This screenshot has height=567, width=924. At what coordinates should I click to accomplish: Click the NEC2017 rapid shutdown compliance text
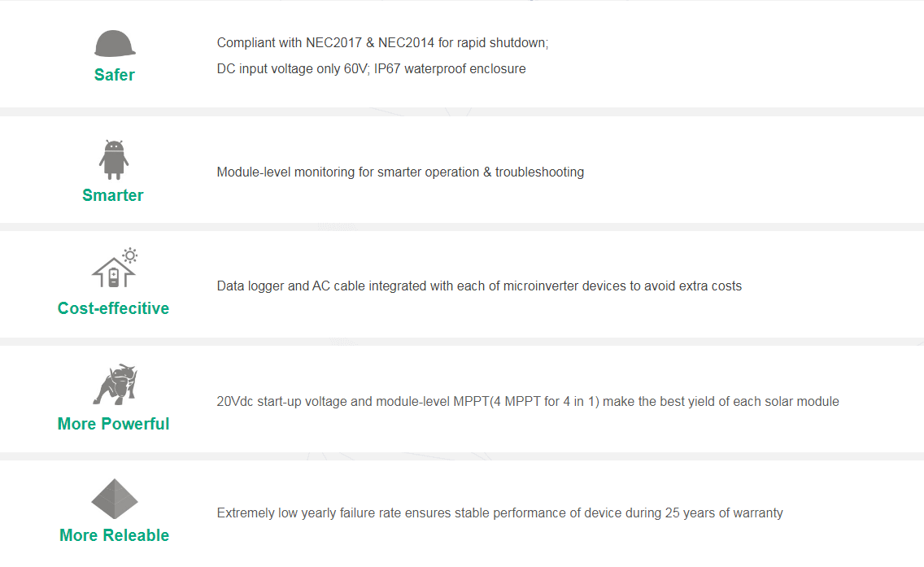coord(382,42)
